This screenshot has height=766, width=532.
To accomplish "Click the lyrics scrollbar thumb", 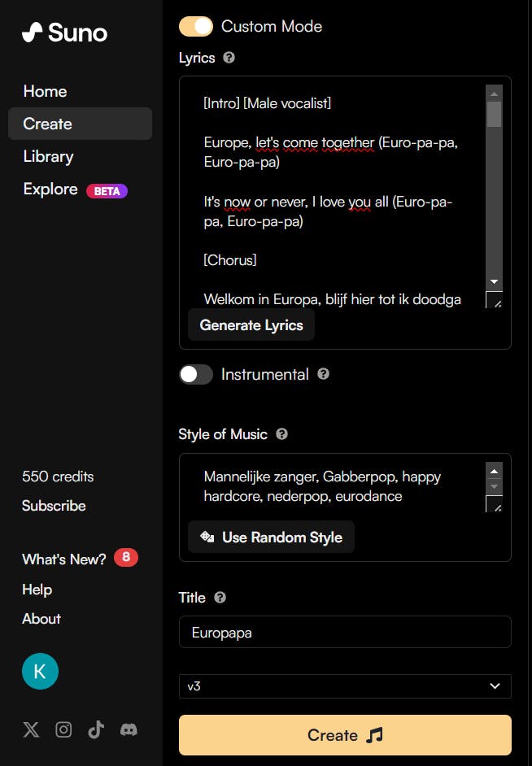I will [494, 115].
